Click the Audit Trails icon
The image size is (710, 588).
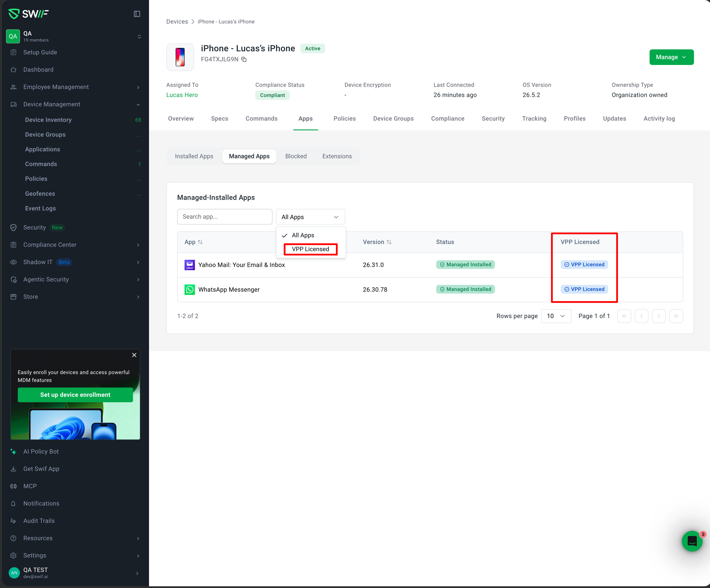[13, 521]
